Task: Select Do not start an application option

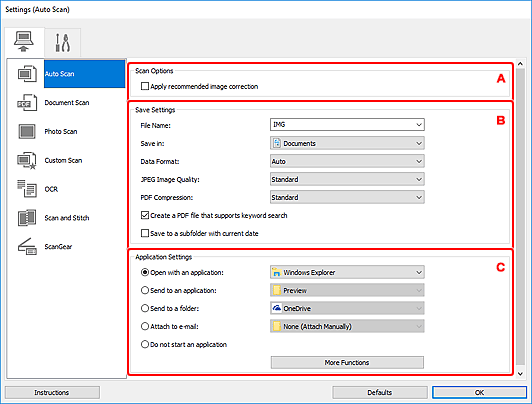Action: click(145, 344)
